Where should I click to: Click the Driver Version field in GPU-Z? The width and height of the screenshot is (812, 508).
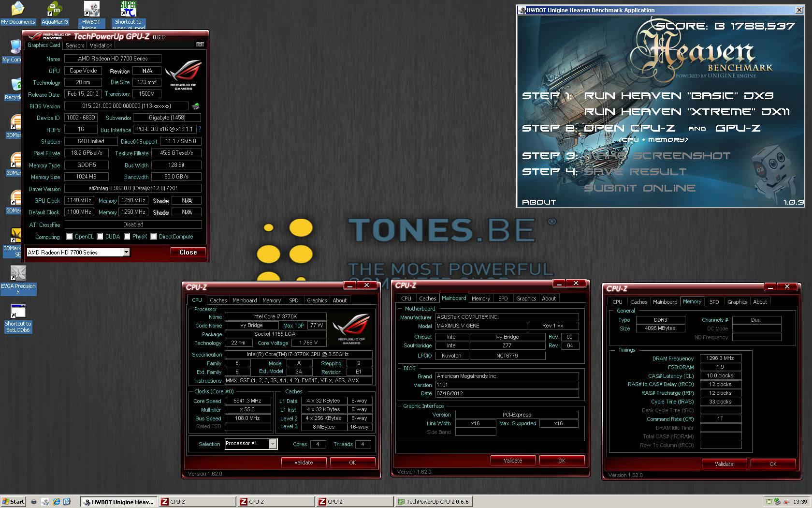tap(133, 188)
